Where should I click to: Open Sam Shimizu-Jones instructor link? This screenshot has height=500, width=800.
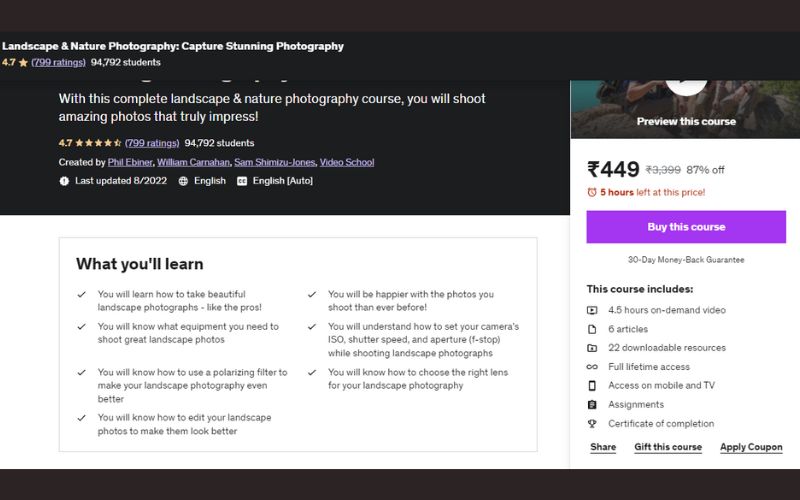(274, 162)
